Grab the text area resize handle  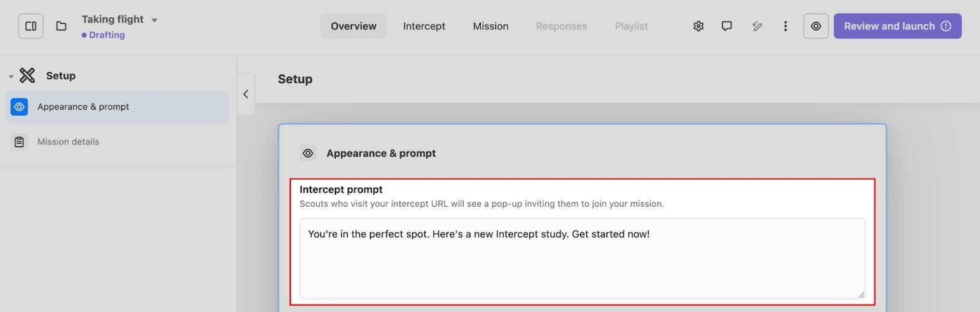(861, 295)
